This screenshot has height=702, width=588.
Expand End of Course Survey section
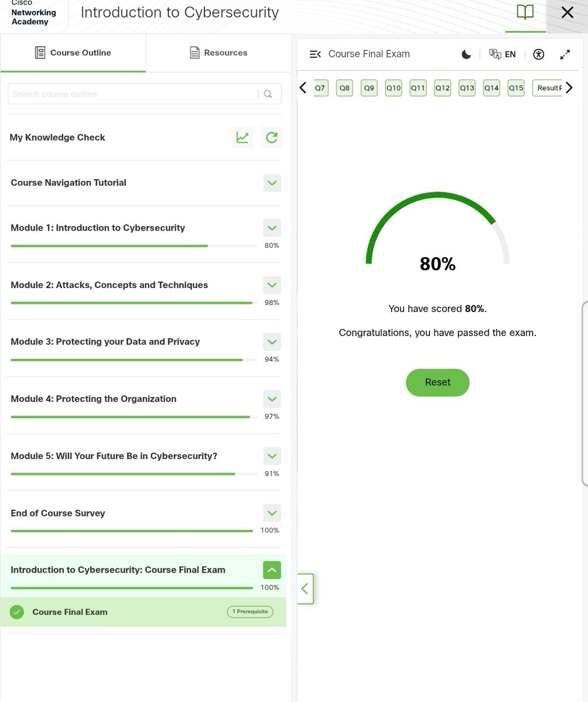pyautogui.click(x=272, y=513)
